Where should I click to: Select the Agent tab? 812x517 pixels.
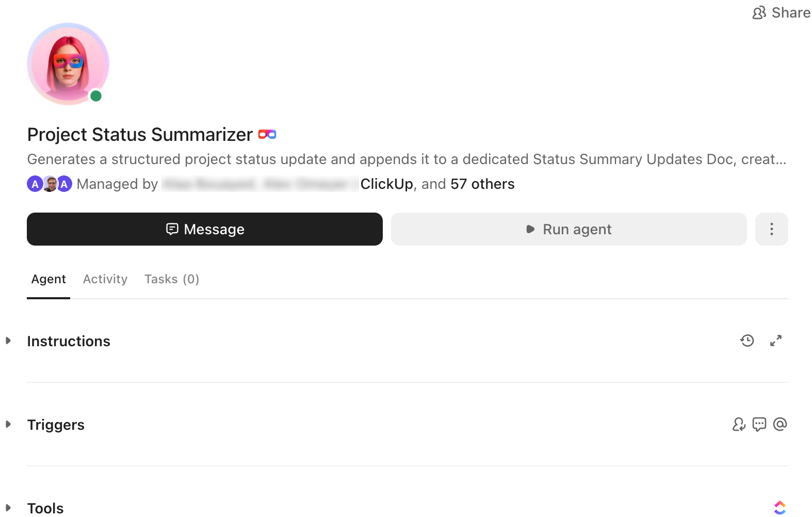pyautogui.click(x=48, y=279)
